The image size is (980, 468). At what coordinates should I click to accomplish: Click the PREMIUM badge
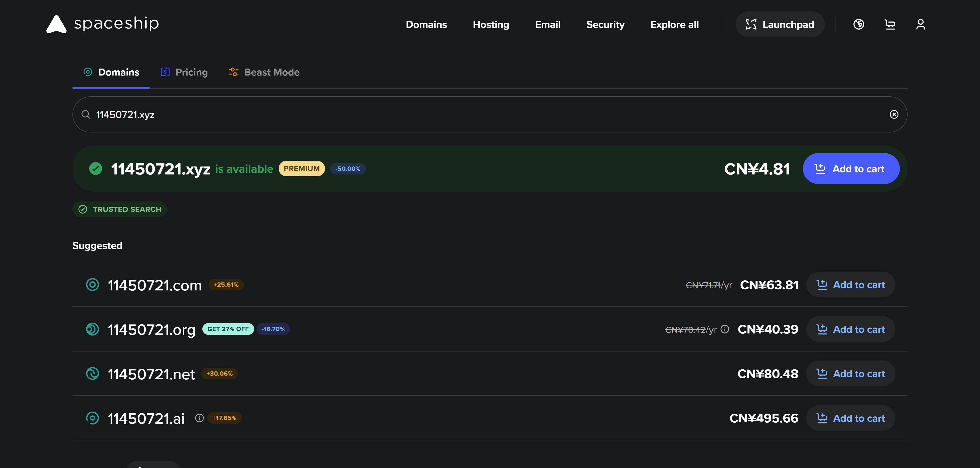tap(302, 169)
